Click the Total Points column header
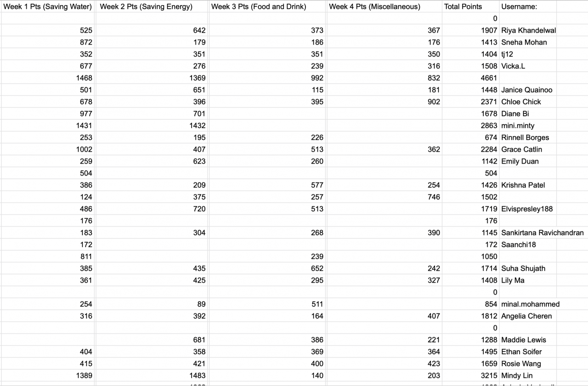This screenshot has width=588, height=386. point(463,6)
